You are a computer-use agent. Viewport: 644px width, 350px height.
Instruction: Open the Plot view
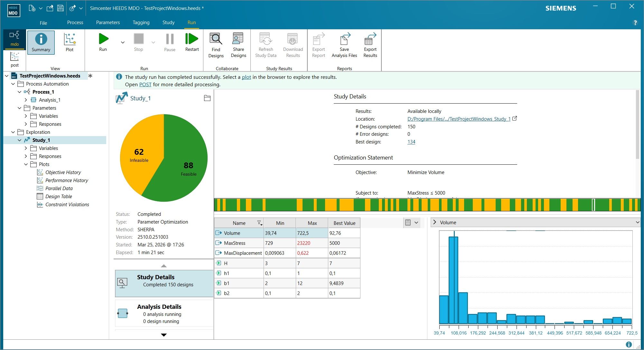point(70,42)
